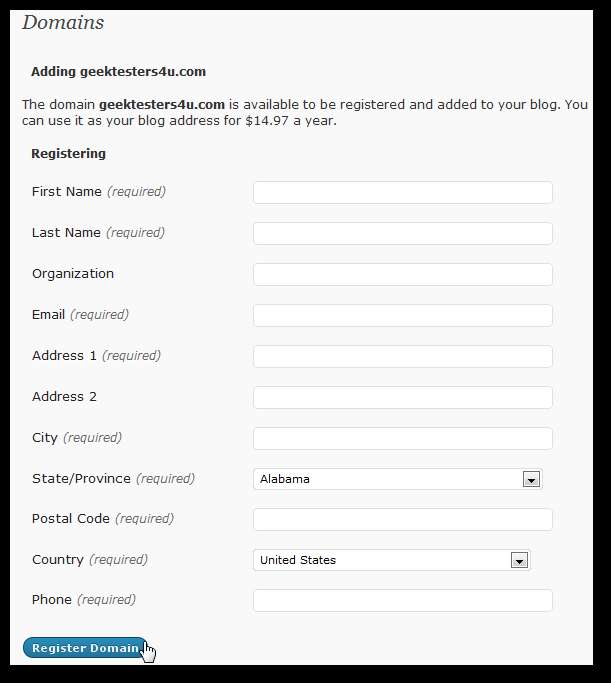Viewport: 611px width, 683px height.
Task: Click the 'Adding geektesters4u.com' heading
Action: [x=118, y=72]
